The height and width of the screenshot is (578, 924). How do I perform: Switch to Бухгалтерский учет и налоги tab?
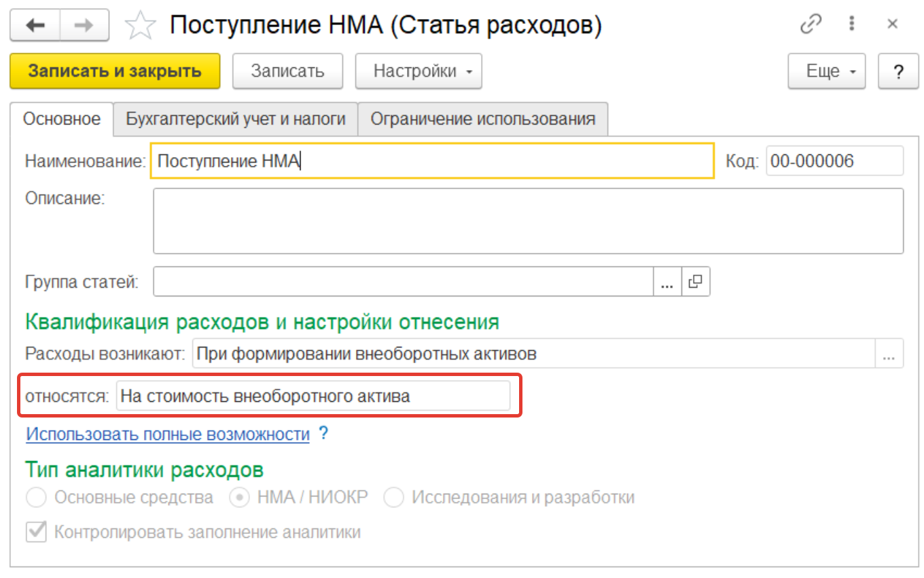click(x=236, y=119)
